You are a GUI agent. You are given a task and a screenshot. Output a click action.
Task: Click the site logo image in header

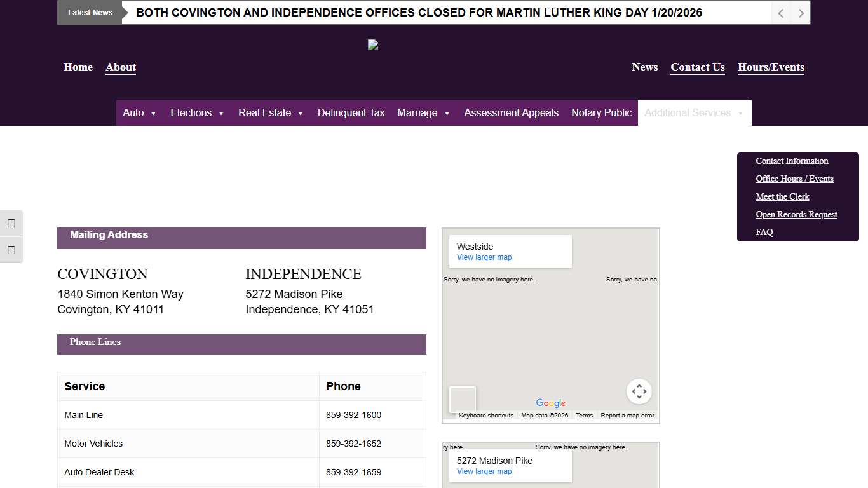click(373, 44)
